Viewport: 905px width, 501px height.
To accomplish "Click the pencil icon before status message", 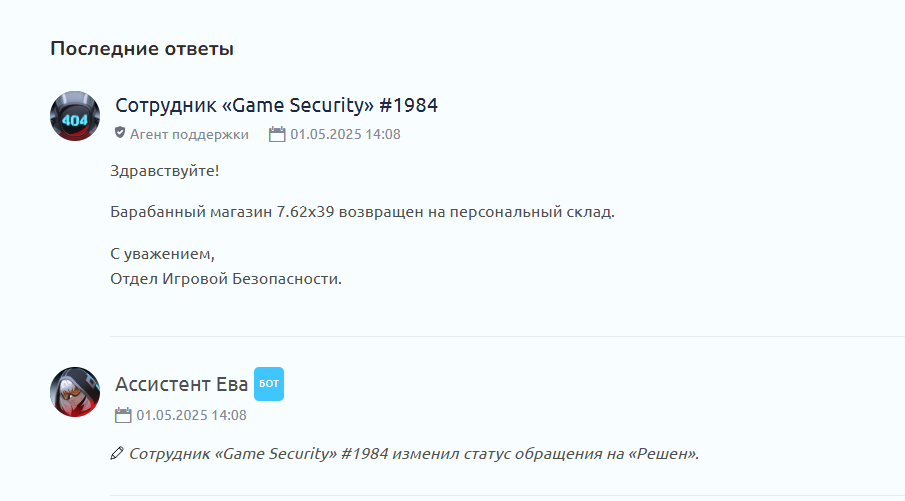I will click(x=117, y=454).
